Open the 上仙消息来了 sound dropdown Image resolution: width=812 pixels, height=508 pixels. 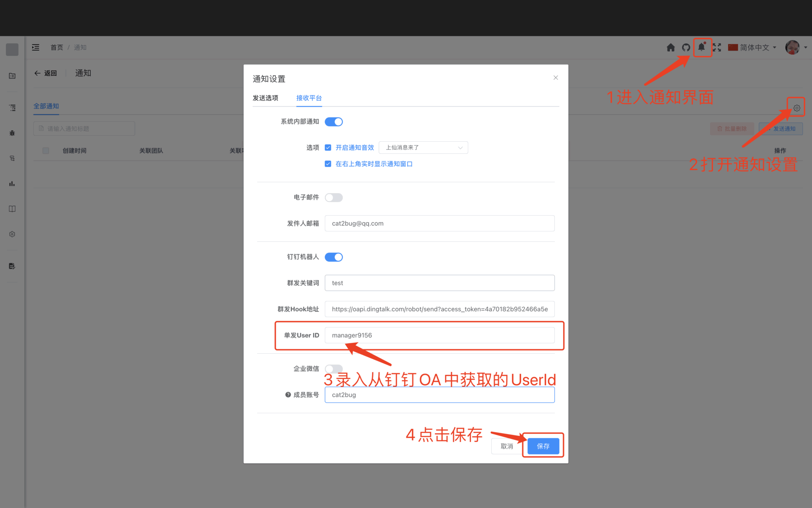(x=424, y=148)
